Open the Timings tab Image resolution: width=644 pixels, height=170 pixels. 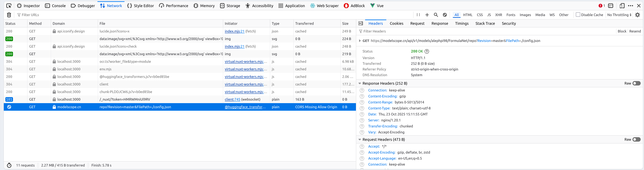[x=461, y=23]
